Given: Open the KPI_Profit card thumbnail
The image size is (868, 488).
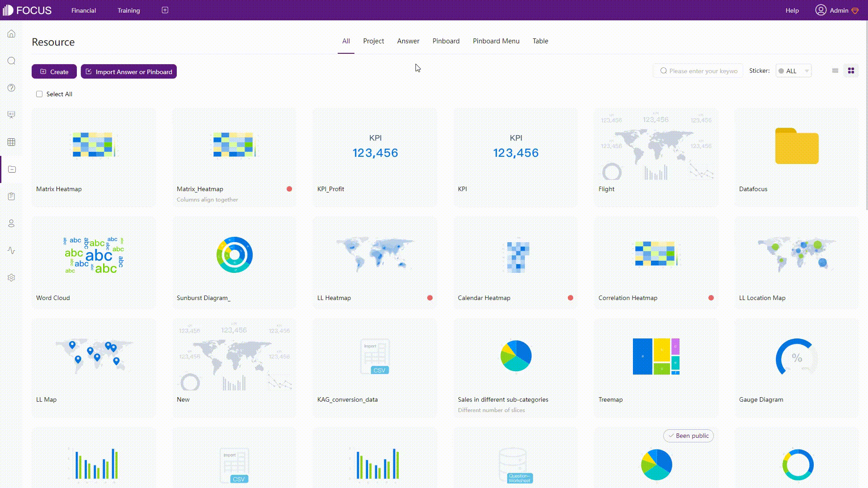Looking at the screenshot, I should tap(375, 146).
